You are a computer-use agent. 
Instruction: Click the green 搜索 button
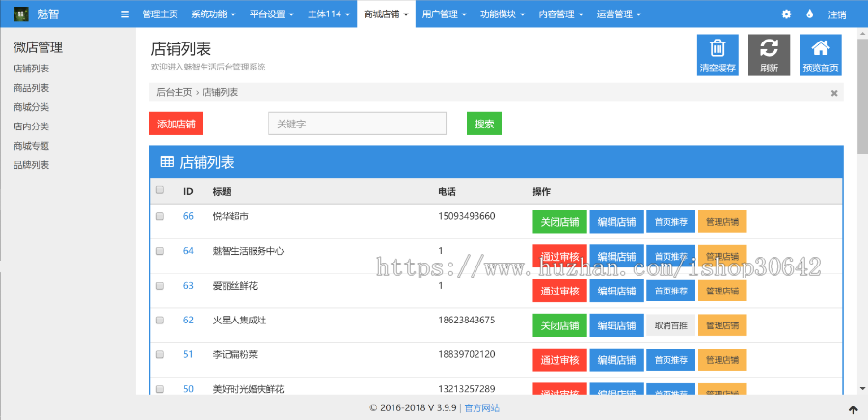[484, 125]
